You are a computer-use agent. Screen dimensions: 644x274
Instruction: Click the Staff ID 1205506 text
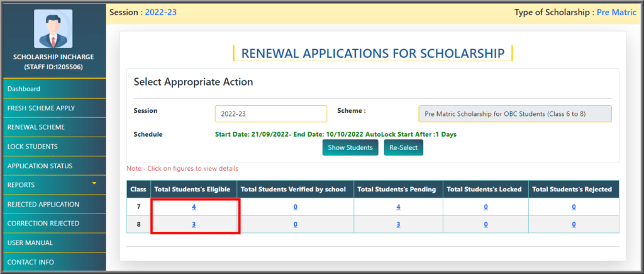[53, 67]
